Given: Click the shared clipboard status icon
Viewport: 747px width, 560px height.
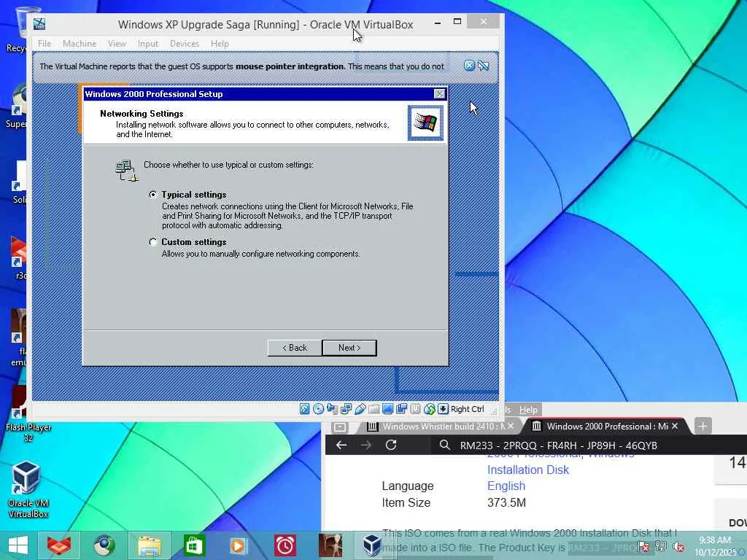Looking at the screenshot, I should click(402, 408).
